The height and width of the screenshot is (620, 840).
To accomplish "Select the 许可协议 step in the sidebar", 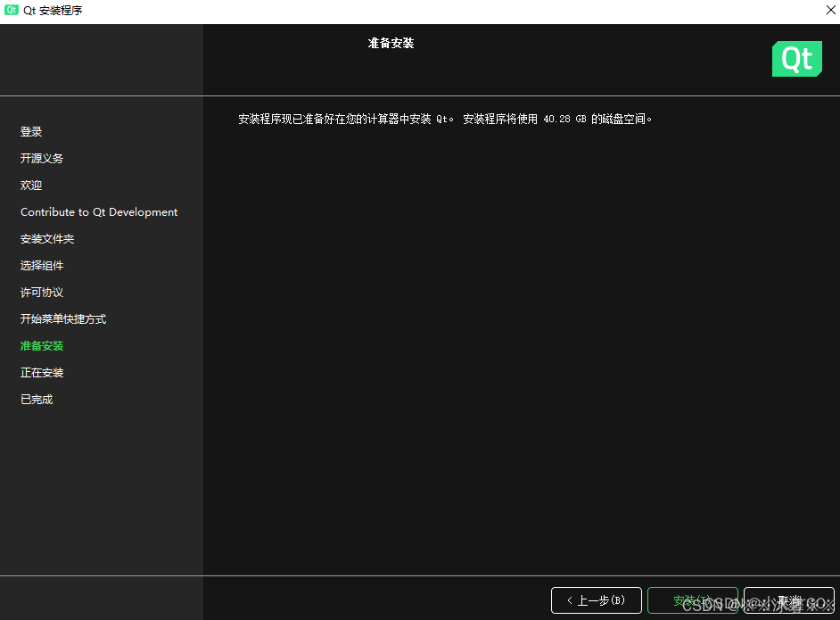I will (x=42, y=293).
